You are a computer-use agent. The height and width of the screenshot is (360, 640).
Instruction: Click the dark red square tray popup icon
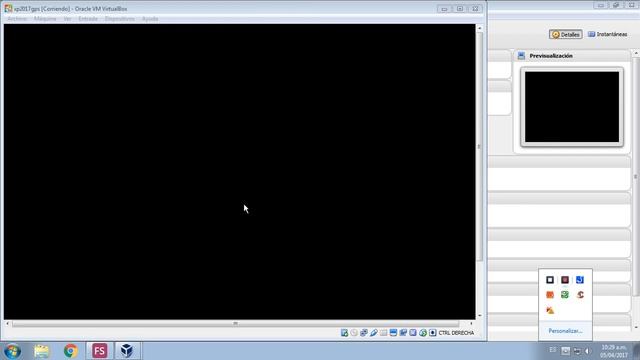(x=565, y=280)
